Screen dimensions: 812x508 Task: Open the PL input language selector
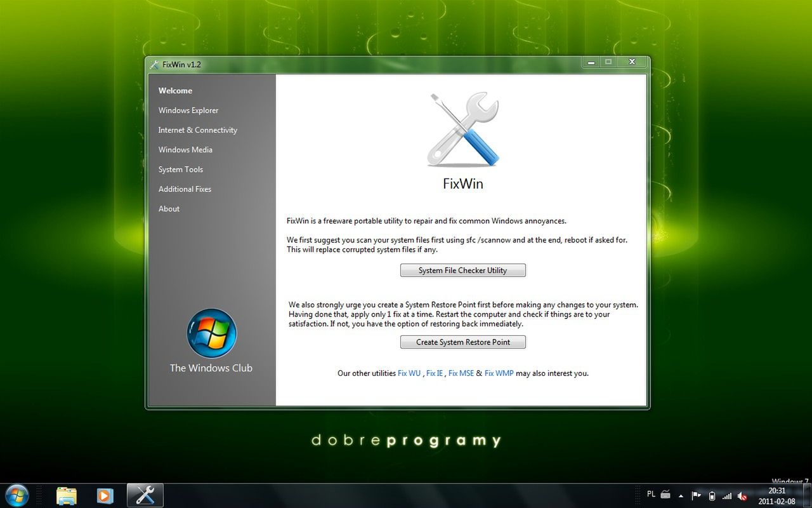[x=651, y=494]
